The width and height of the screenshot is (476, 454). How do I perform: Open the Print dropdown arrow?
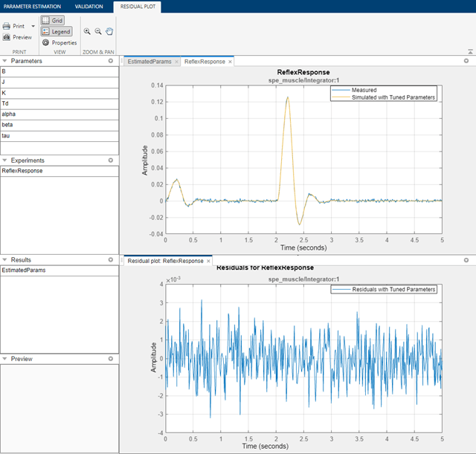(33, 26)
